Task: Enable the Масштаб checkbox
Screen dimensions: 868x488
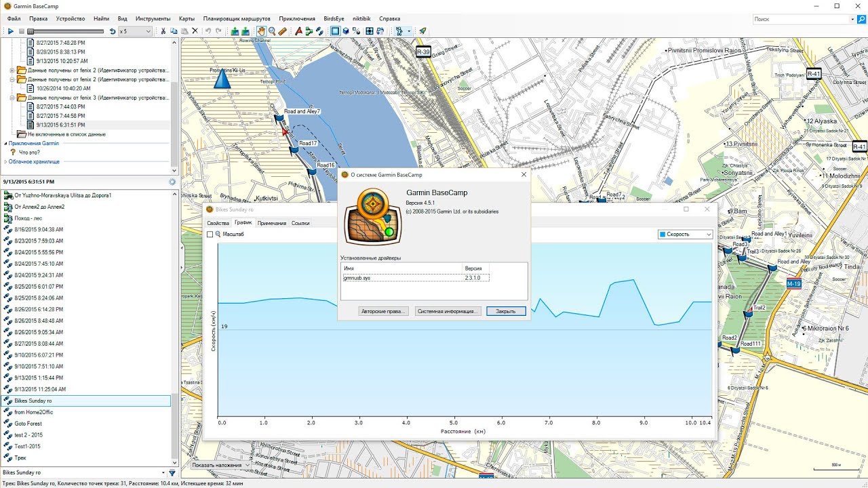Action: pyautogui.click(x=210, y=235)
